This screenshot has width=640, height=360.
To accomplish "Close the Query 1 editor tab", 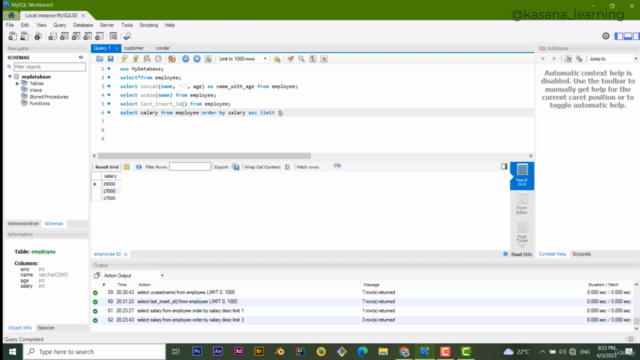I will pos(117,48).
